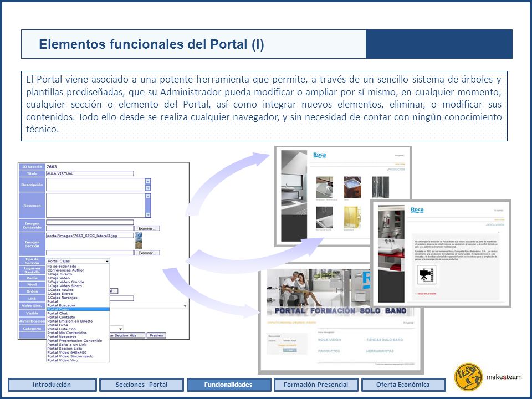The width and height of the screenshot is (532, 399).
Task: Click the red 'VIDEO ROCA VISIÓN' link
Action: click(x=427, y=294)
